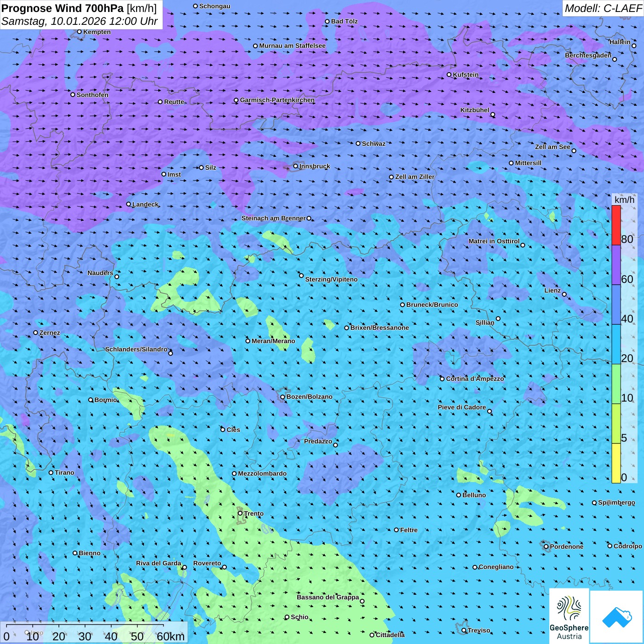Select the Cortina d'Ampezzo label
The height and width of the screenshot is (644, 644).
click(475, 379)
